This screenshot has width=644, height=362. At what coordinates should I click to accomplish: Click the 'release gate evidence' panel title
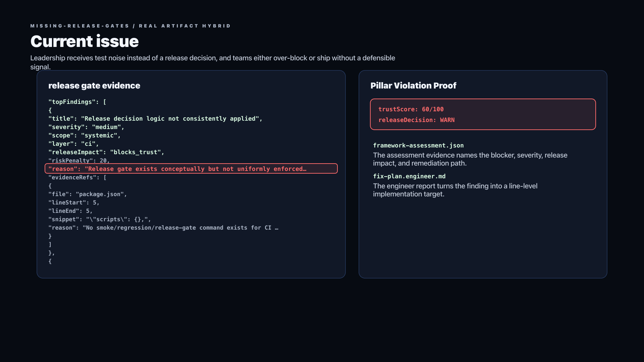[94, 85]
